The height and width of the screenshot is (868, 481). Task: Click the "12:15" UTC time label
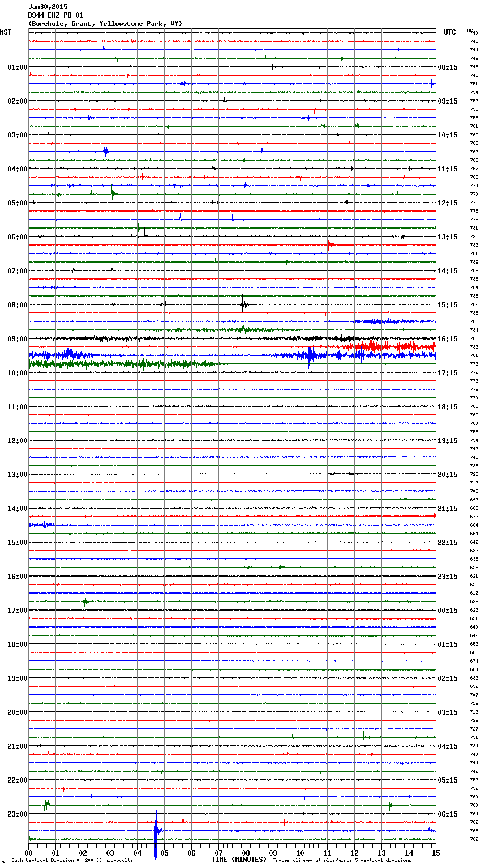(x=448, y=203)
